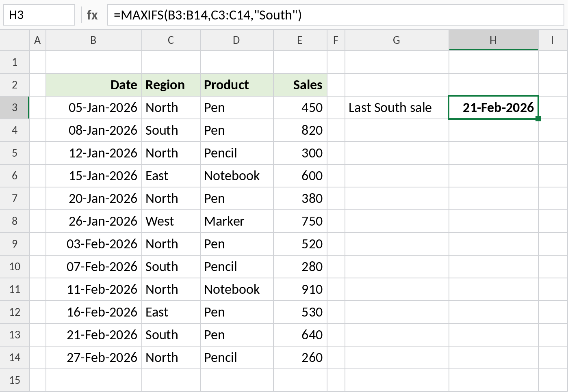The height and width of the screenshot is (392, 568).
Task: Click the East cell in row 6
Action: click(x=171, y=176)
